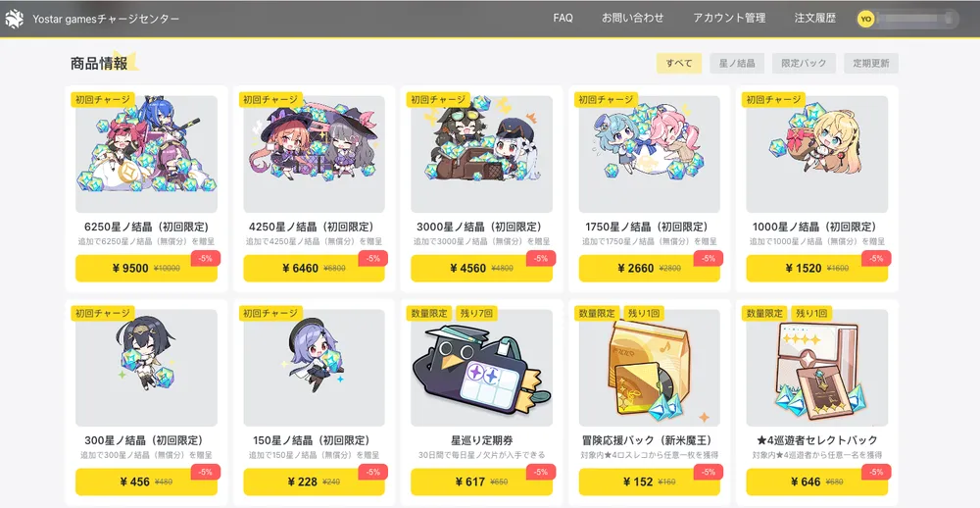Viewport: 980px width, 508px height.
Task: Buy the 4250星ノ結晶 pack for ¥6460
Action: (314, 269)
